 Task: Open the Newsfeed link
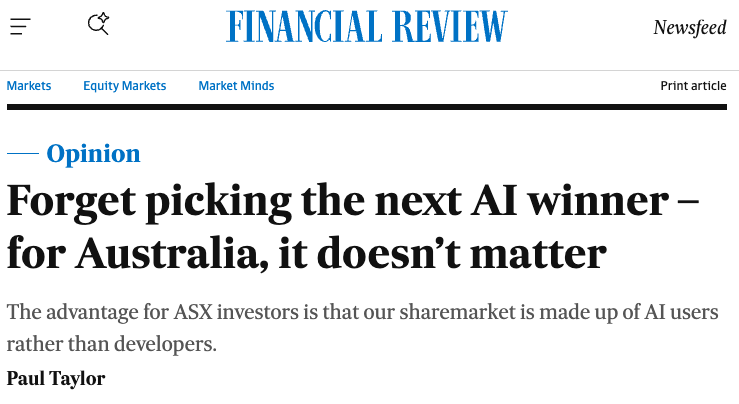(x=690, y=27)
